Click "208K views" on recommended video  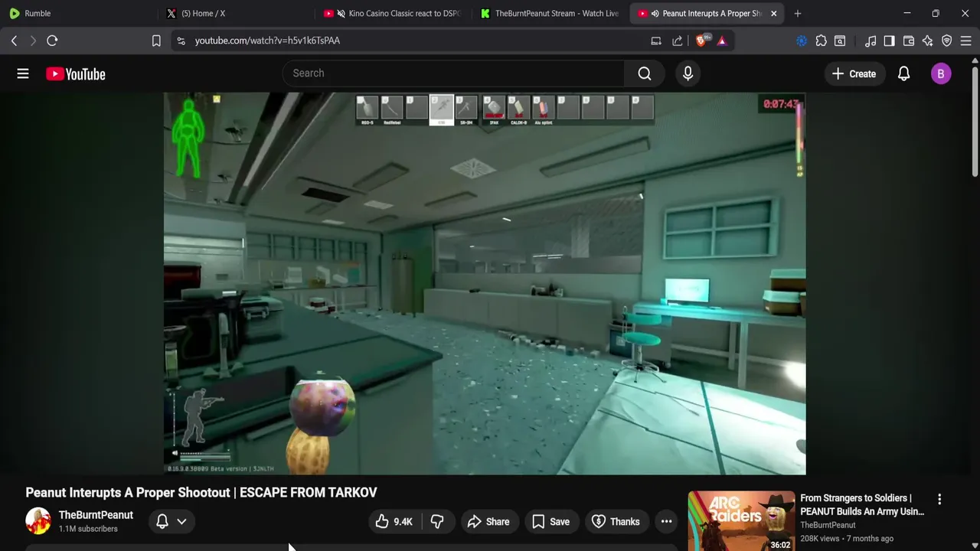(820, 539)
